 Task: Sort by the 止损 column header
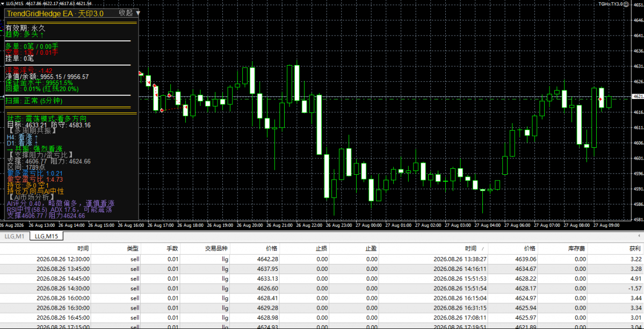(321, 249)
